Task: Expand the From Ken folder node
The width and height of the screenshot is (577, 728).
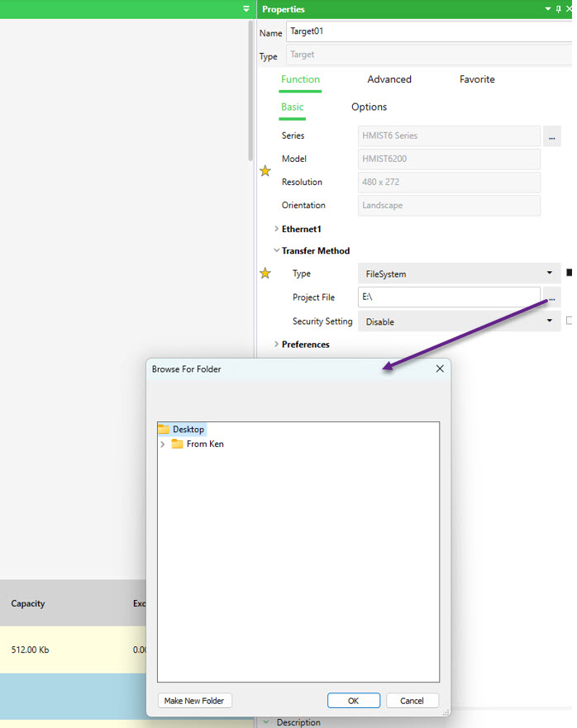Action: click(x=163, y=445)
